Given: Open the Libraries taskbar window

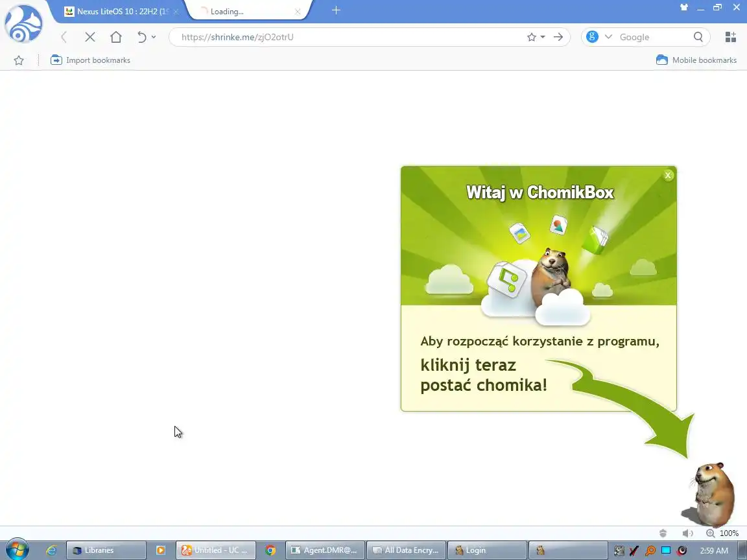Looking at the screenshot, I should [105, 550].
